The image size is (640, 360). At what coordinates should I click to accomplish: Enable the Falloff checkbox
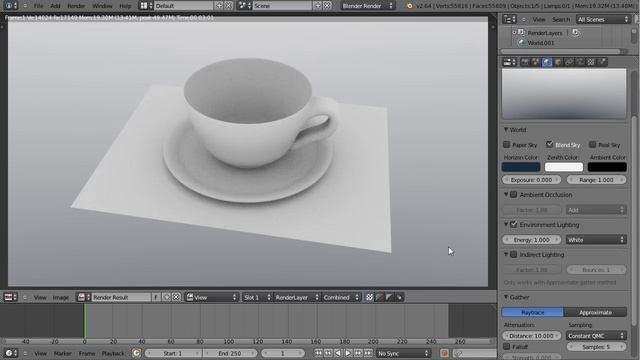(507, 347)
